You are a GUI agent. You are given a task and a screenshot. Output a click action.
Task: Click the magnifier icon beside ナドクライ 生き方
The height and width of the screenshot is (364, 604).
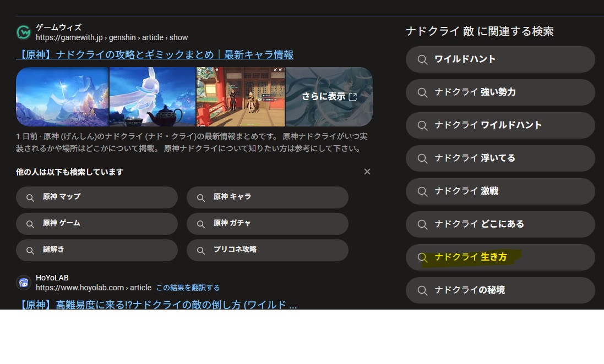(422, 257)
